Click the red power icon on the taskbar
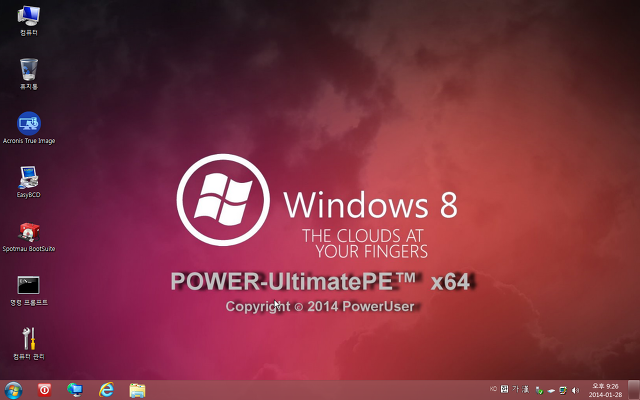The width and height of the screenshot is (640, 400). pos(44,390)
